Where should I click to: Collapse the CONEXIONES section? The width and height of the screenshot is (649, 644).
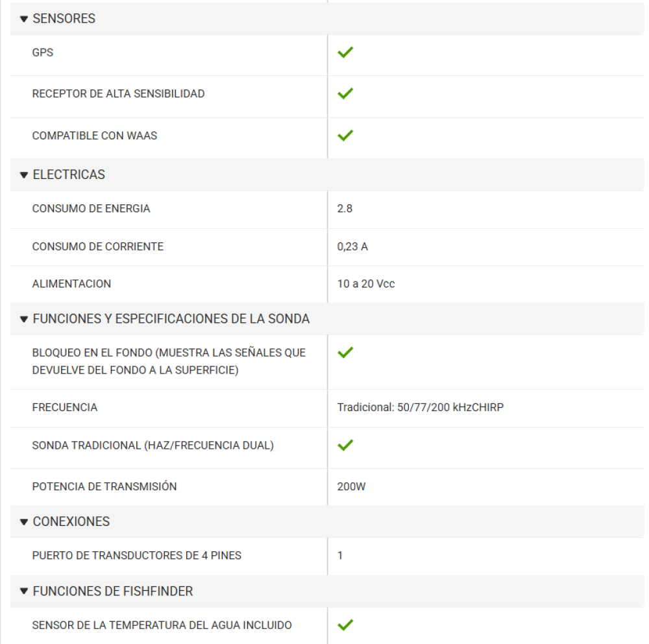[x=25, y=522]
